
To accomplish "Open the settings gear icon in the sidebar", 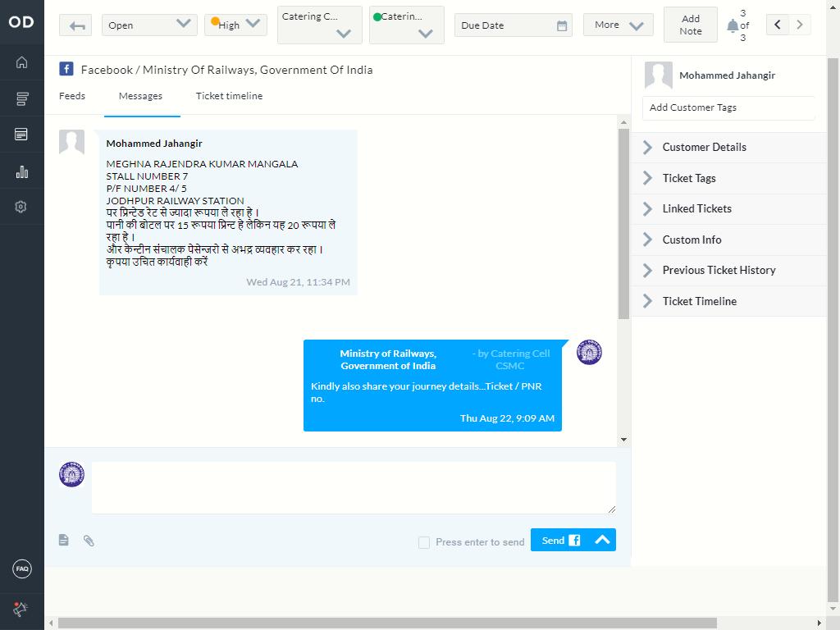I will (21, 206).
